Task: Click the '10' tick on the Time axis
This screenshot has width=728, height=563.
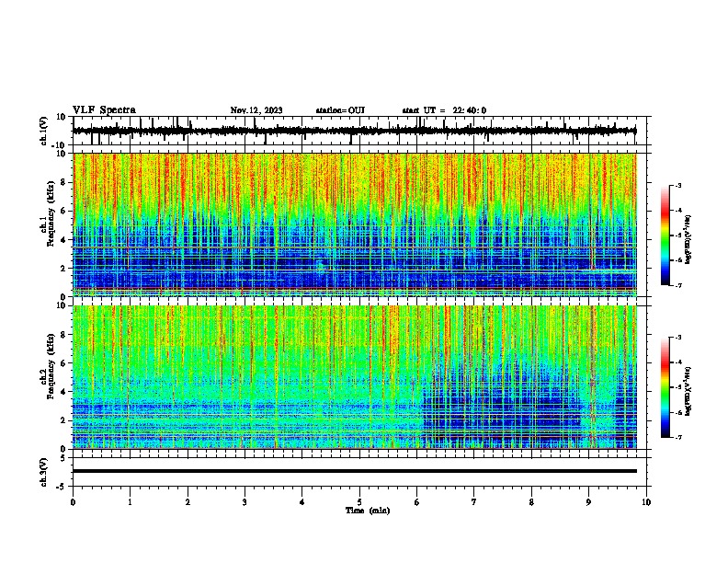Action: pos(646,502)
